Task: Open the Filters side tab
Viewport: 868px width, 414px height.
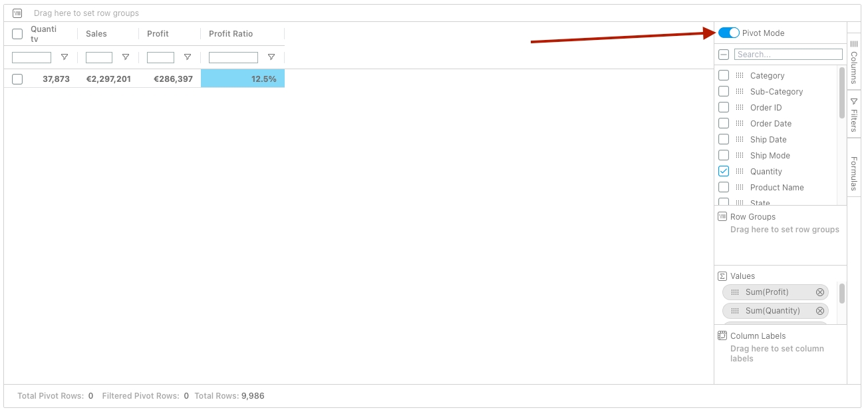Action: click(854, 114)
